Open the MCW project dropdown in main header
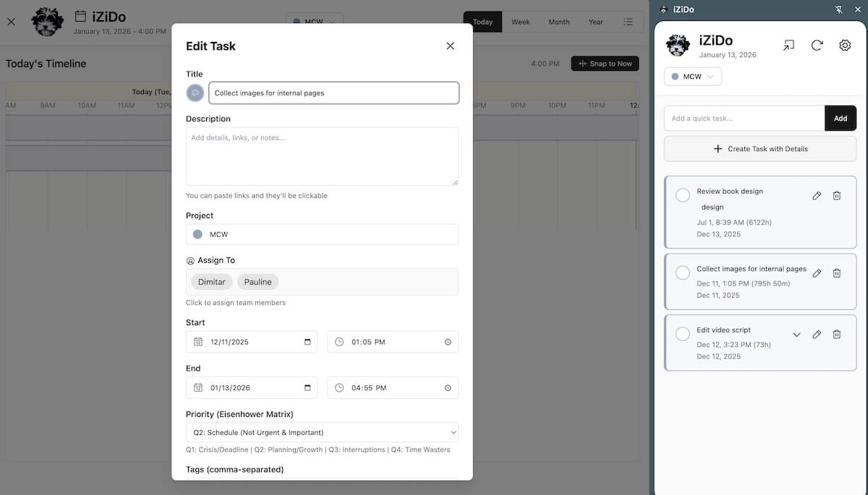The image size is (868, 495). click(315, 22)
